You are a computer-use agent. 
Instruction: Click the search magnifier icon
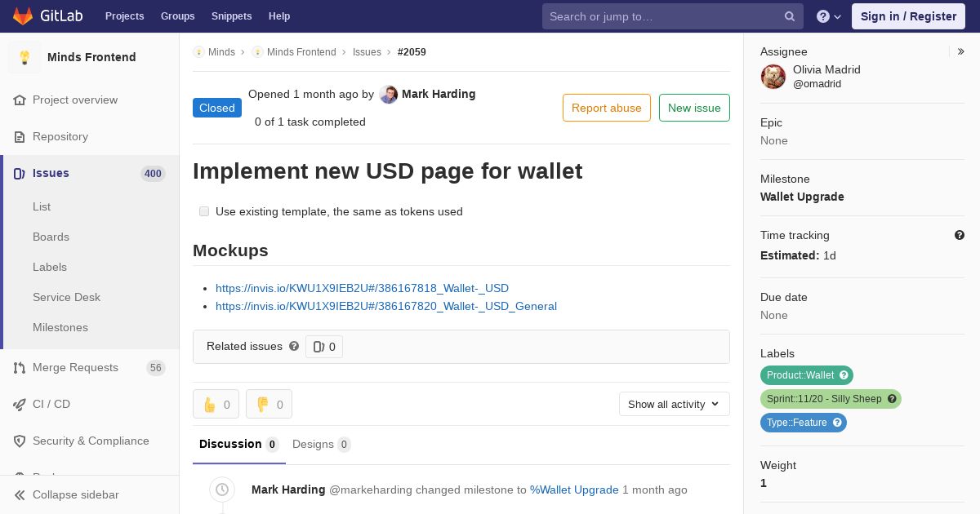(x=790, y=16)
